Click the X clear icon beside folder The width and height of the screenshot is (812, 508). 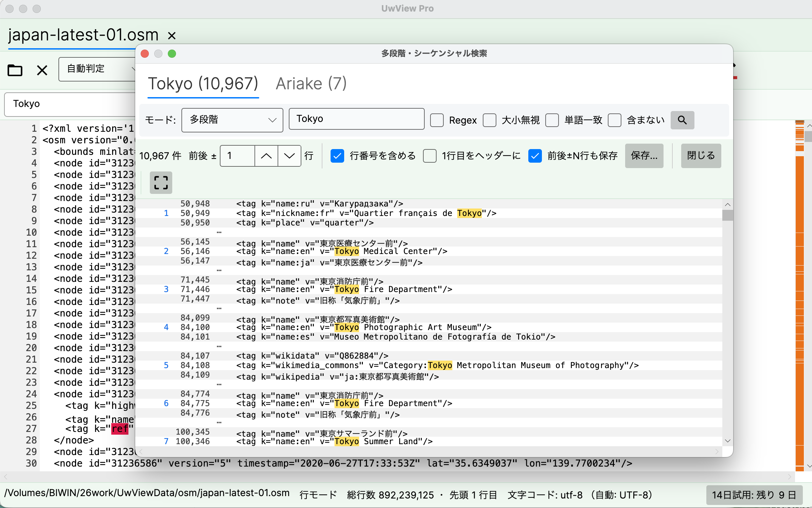click(x=42, y=70)
